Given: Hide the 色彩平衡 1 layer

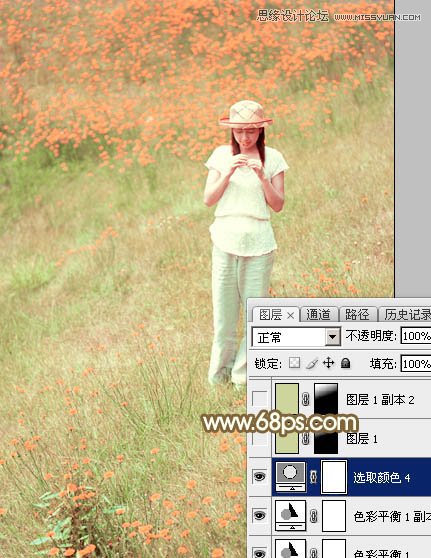Looking at the screenshot, I should click(259, 553).
